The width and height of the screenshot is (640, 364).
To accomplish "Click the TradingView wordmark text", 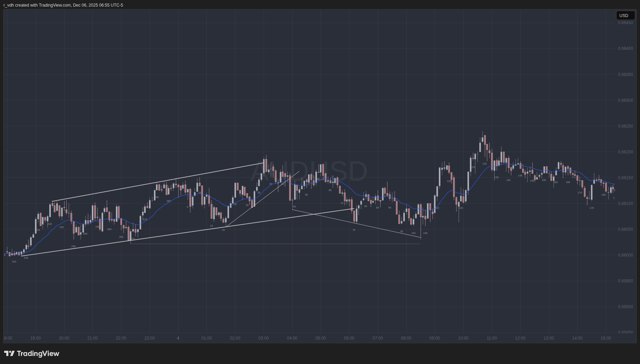I will point(38,354).
